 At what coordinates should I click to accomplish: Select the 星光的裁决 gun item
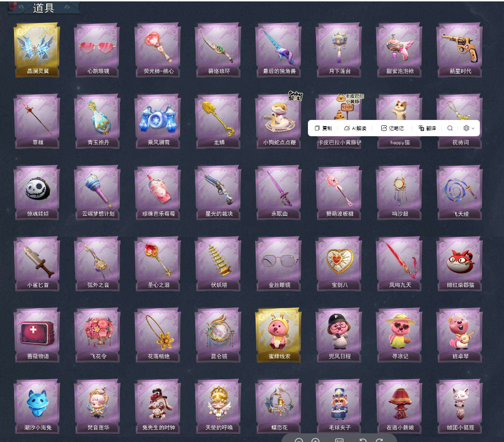218,193
